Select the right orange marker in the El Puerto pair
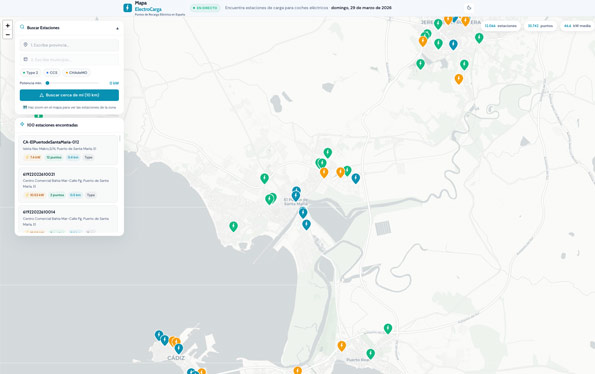The image size is (595, 374). 340,172
